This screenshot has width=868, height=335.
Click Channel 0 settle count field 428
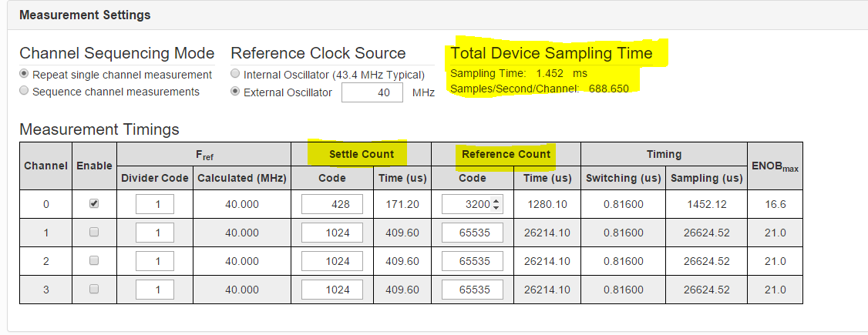point(332,204)
